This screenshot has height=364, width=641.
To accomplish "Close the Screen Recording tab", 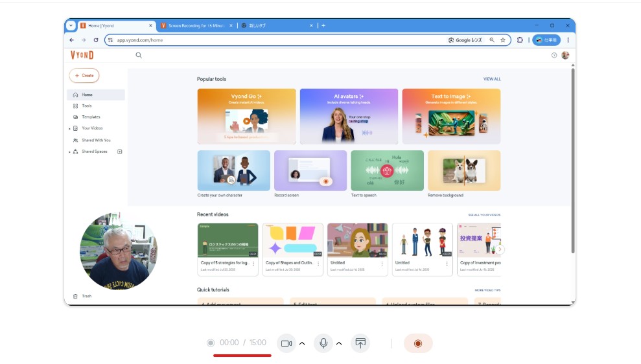I will (231, 25).
